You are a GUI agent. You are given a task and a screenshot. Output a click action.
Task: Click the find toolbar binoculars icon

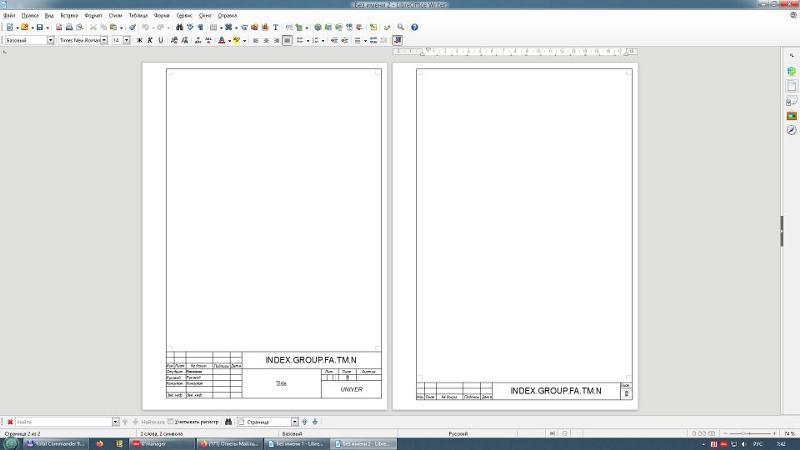coord(229,421)
